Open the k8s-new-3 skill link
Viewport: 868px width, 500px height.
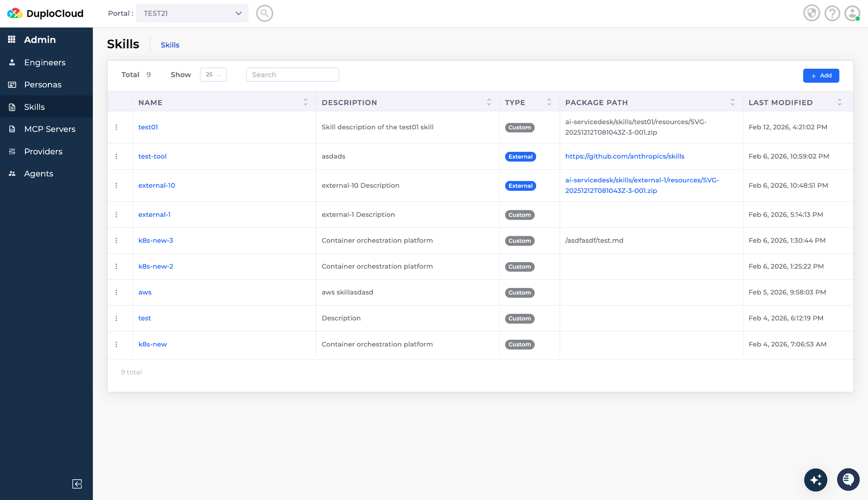(156, 240)
